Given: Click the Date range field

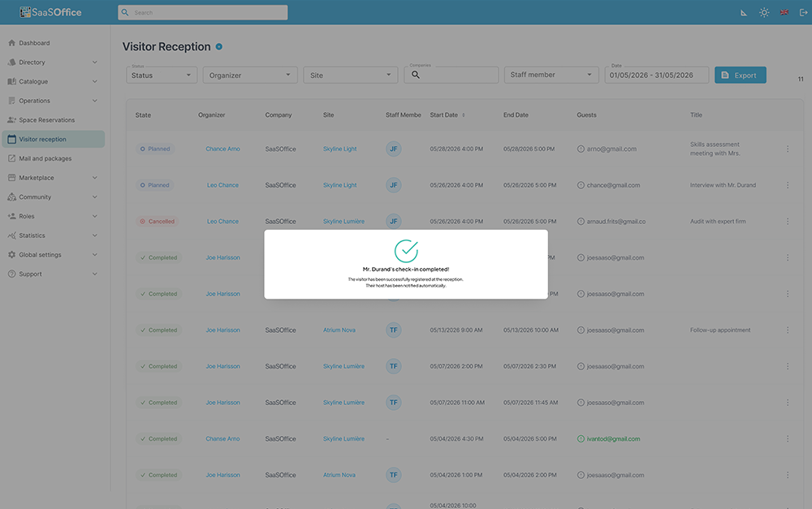Looking at the screenshot, I should [657, 75].
